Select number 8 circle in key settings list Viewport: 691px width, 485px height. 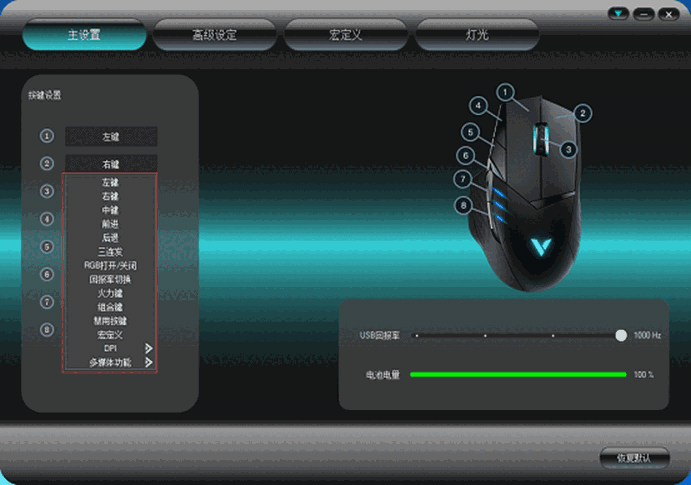(47, 330)
